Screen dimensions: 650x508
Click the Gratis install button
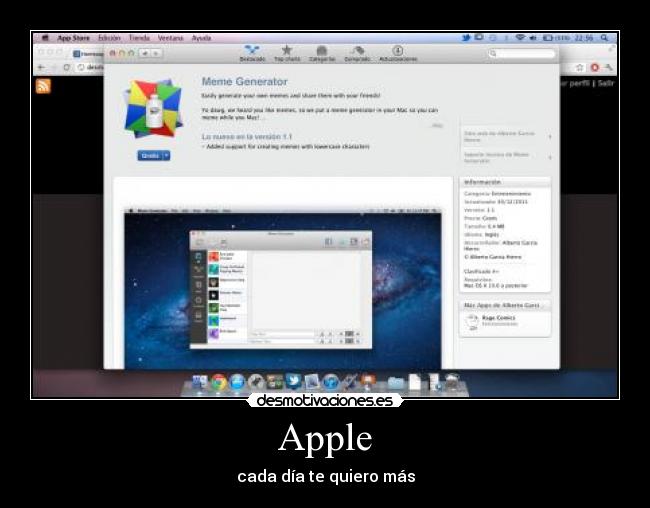coord(150,156)
